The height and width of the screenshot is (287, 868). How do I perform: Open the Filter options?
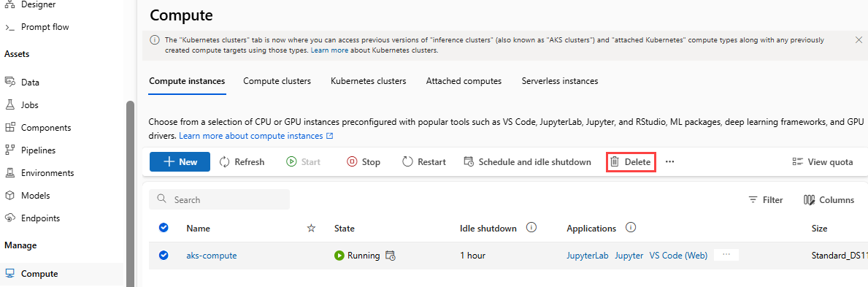pyautogui.click(x=766, y=200)
